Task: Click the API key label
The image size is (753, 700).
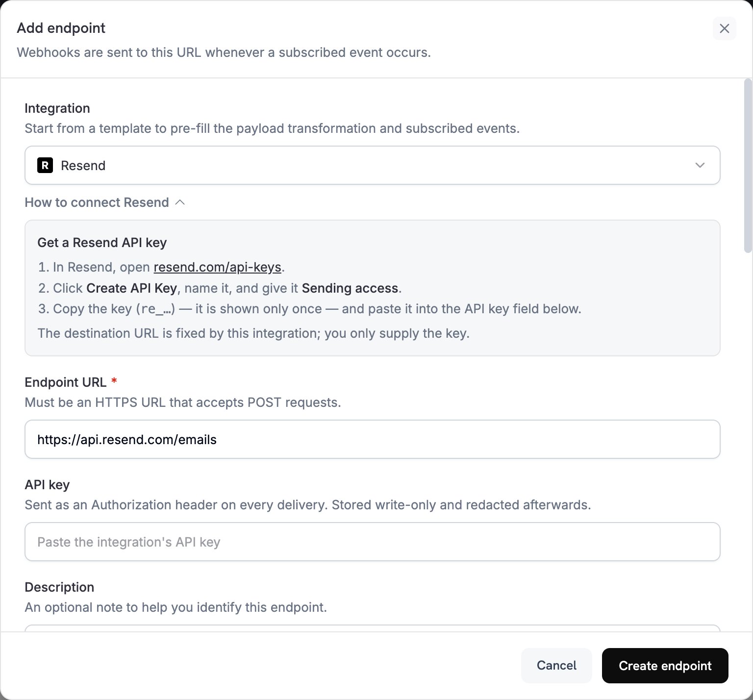Action: (x=47, y=485)
